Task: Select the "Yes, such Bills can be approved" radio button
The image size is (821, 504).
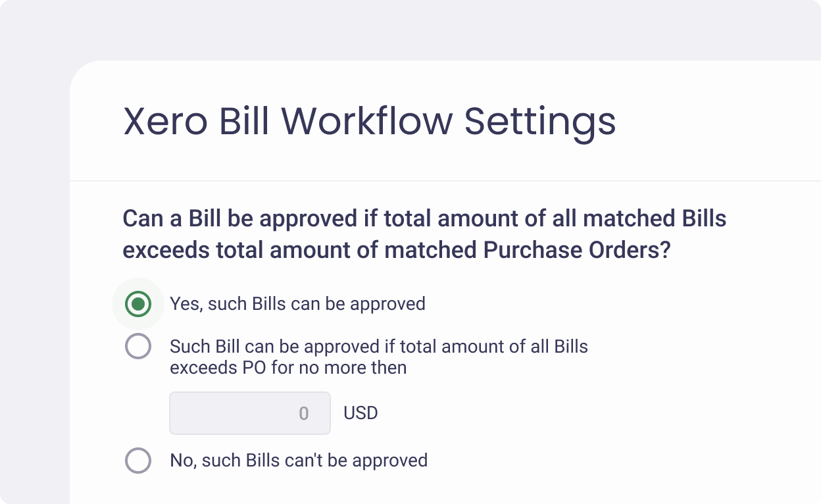Action: (x=138, y=304)
